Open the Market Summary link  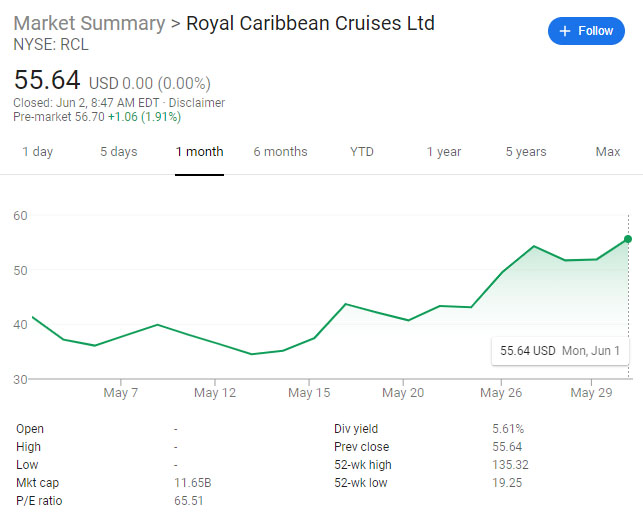point(89,23)
